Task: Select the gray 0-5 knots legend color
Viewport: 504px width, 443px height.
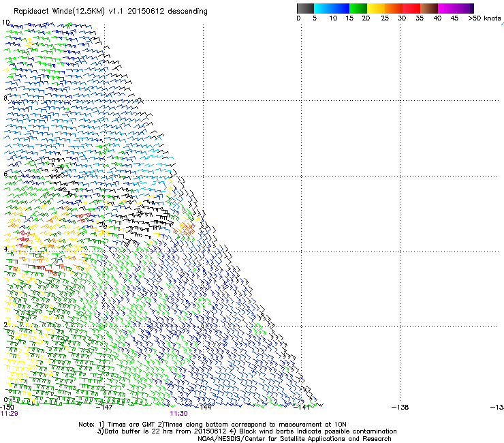Action: click(305, 8)
